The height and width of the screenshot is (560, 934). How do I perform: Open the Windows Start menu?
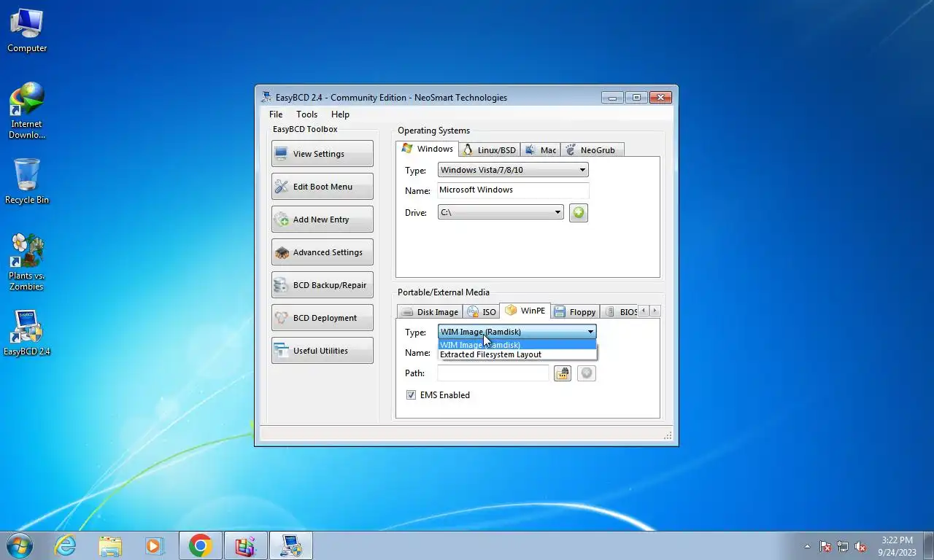tap(19, 545)
